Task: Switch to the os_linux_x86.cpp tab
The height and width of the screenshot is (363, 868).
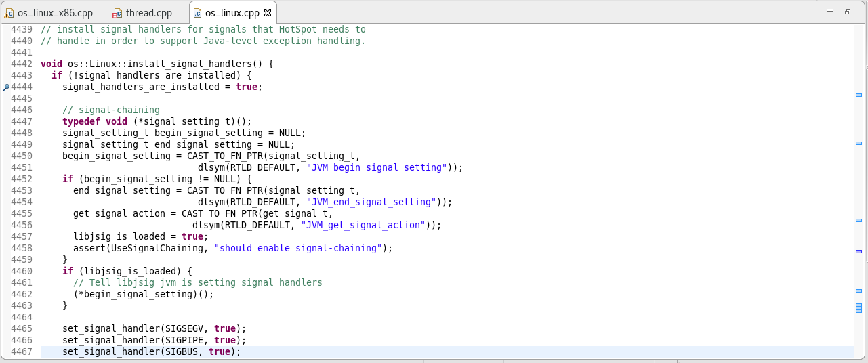Action: point(54,13)
